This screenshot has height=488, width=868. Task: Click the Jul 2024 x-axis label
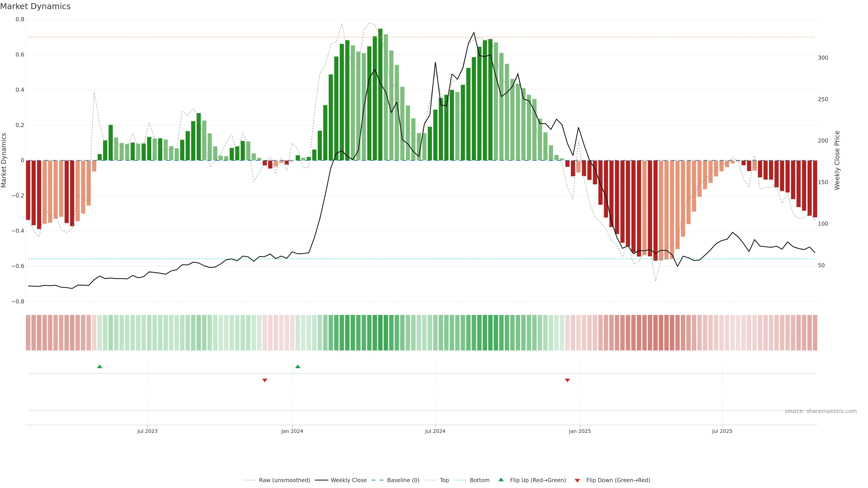tap(435, 431)
